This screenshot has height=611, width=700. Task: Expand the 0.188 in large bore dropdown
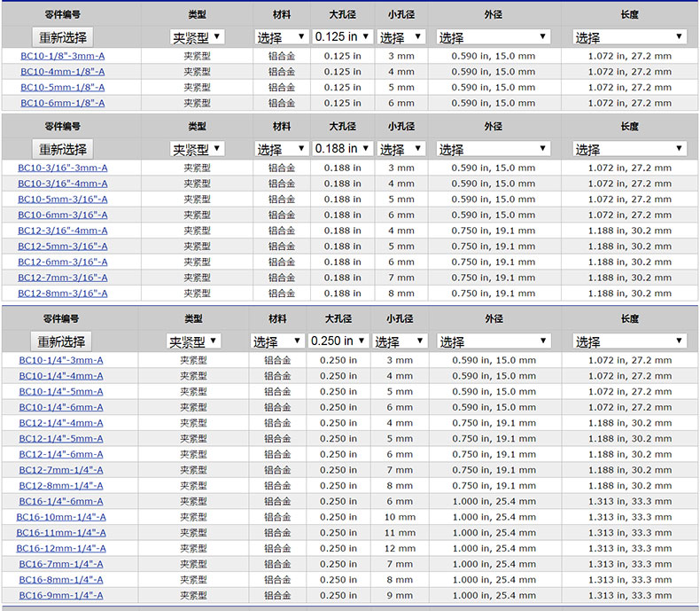(x=344, y=149)
